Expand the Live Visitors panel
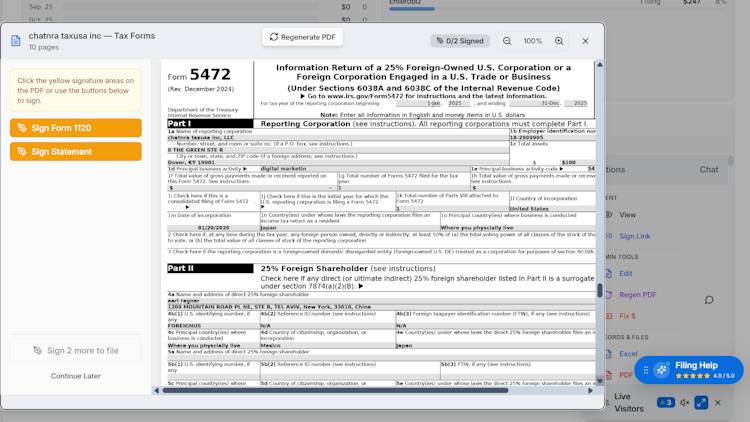This screenshot has width=750, height=422. coord(701,403)
